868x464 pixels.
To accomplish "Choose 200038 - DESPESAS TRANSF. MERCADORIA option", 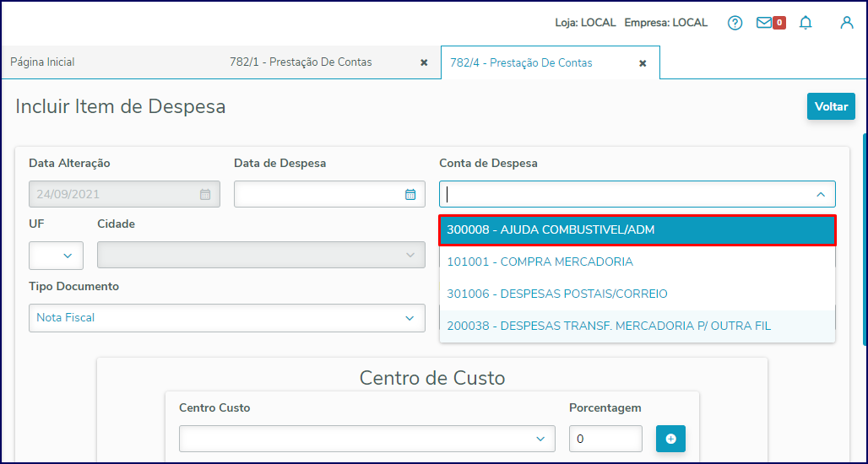I will click(x=637, y=326).
